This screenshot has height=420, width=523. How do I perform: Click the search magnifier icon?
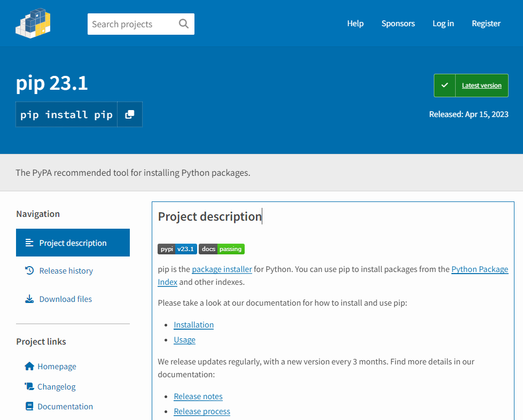[183, 24]
